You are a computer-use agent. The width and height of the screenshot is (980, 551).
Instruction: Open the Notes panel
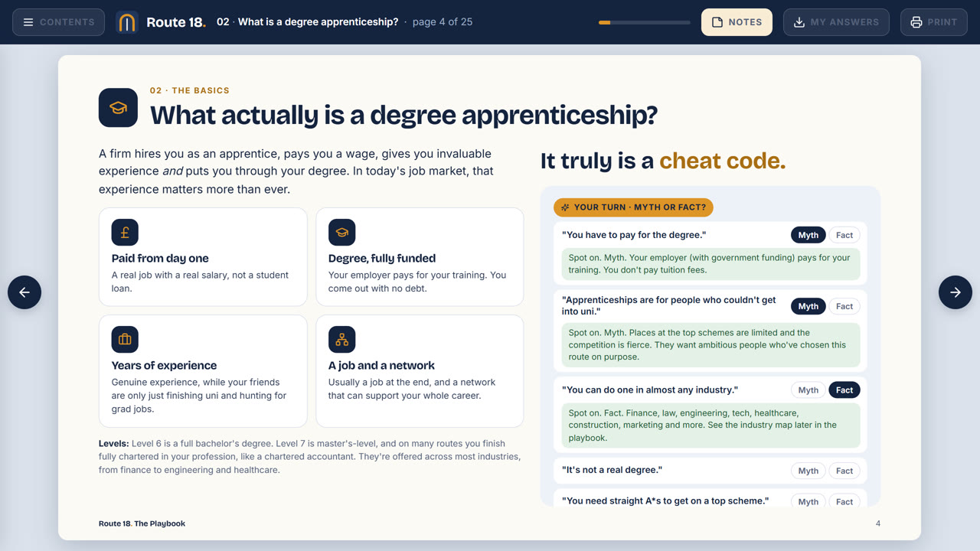[737, 22]
